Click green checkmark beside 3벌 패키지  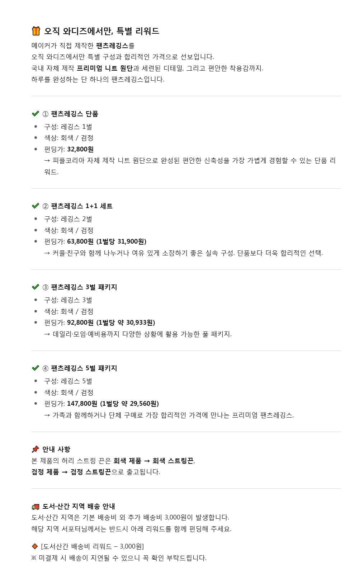pos(36,287)
